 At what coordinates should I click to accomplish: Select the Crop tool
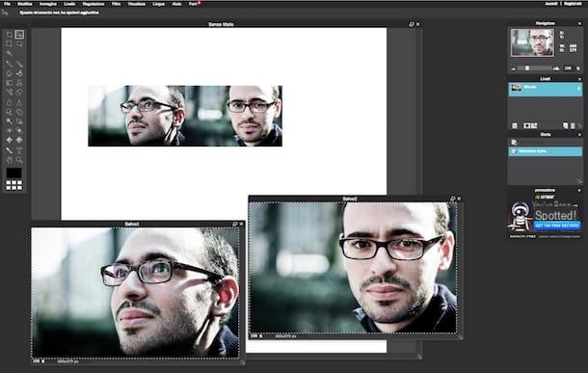pos(9,35)
